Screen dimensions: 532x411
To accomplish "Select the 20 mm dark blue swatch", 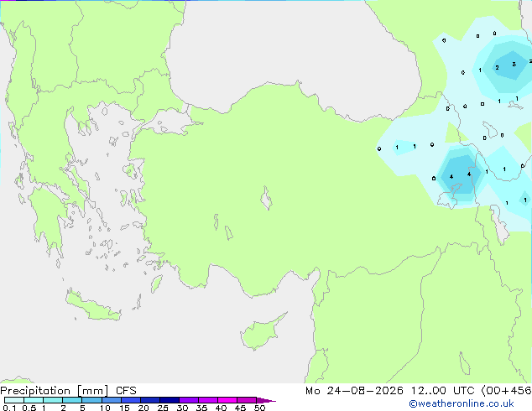I will tap(149, 400).
